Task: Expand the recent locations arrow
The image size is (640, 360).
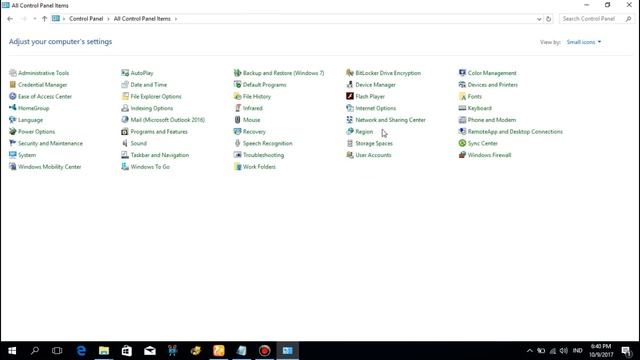Action: [x=35, y=19]
